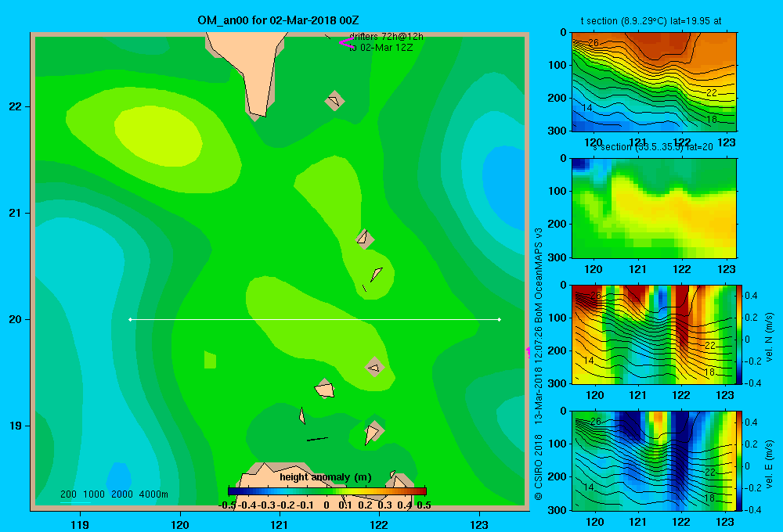Click the '200 1000 2000 4000m' depth legend
Screen dimensions: 783x532
(x=114, y=494)
